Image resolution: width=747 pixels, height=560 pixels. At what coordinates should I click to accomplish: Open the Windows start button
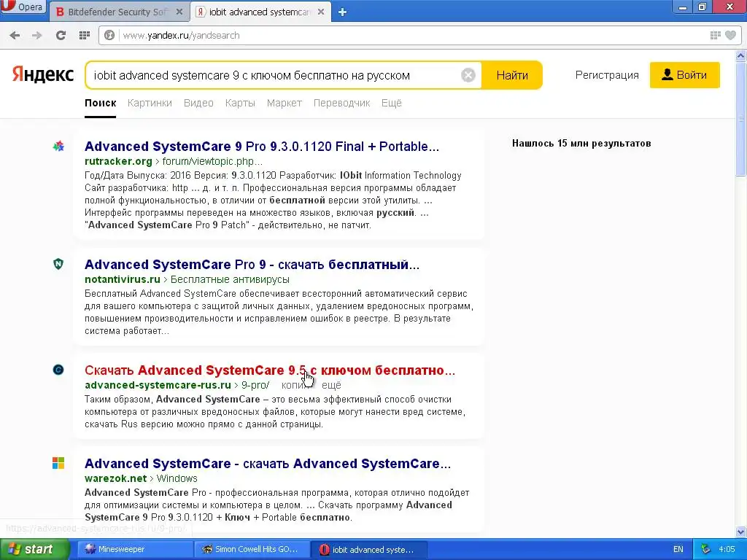34,549
